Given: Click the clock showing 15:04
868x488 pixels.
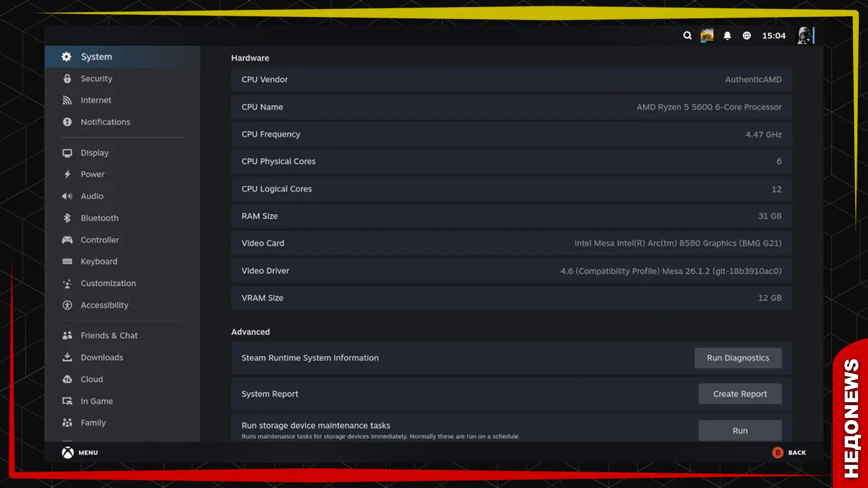Looking at the screenshot, I should [x=774, y=36].
